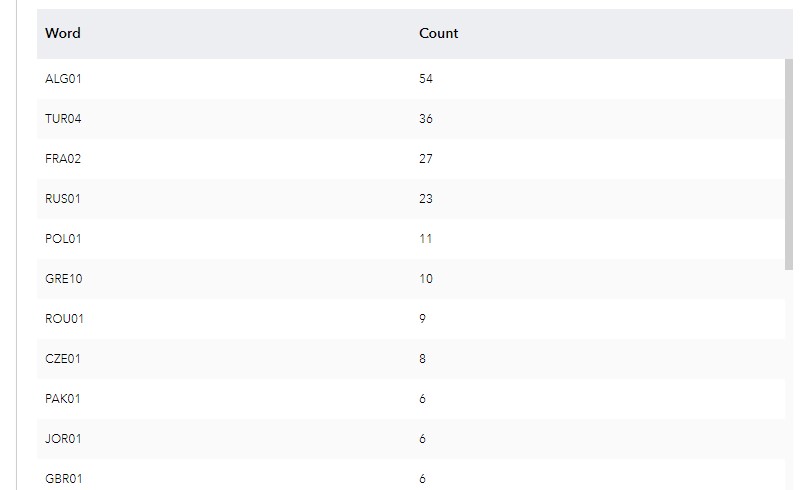Select the POL01 word cell
Screen dimensions: 803x490
point(63,239)
